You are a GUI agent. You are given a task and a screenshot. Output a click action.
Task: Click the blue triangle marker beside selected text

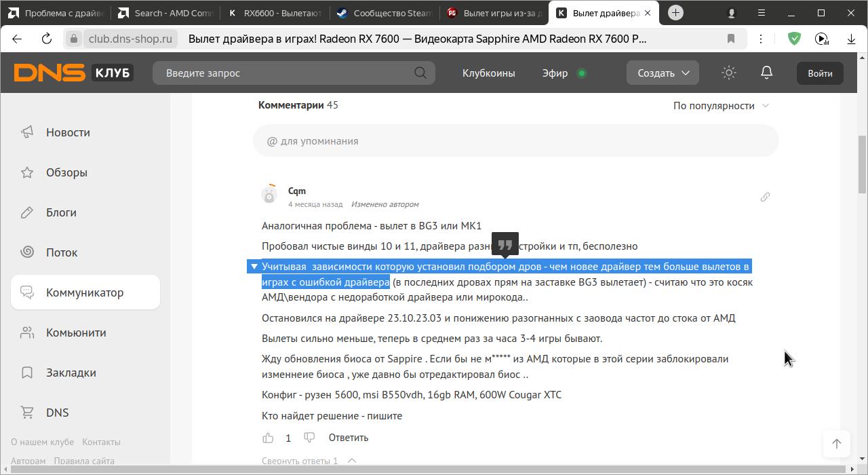[x=254, y=267]
